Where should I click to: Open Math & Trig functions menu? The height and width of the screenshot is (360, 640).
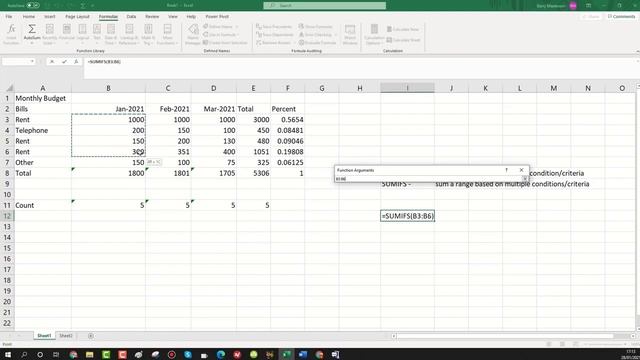pyautogui.click(x=148, y=34)
